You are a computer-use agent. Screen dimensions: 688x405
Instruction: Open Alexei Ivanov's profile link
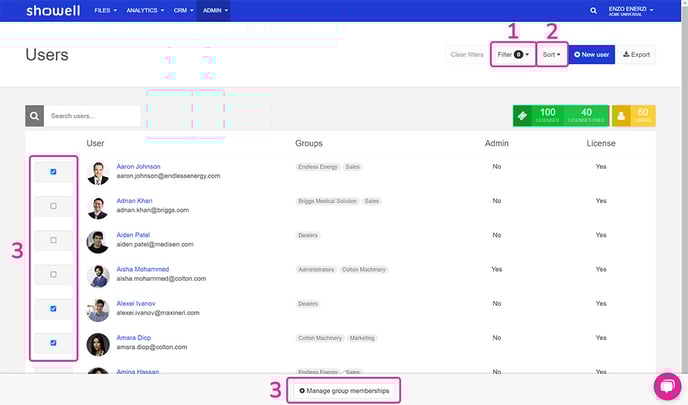[x=136, y=304]
